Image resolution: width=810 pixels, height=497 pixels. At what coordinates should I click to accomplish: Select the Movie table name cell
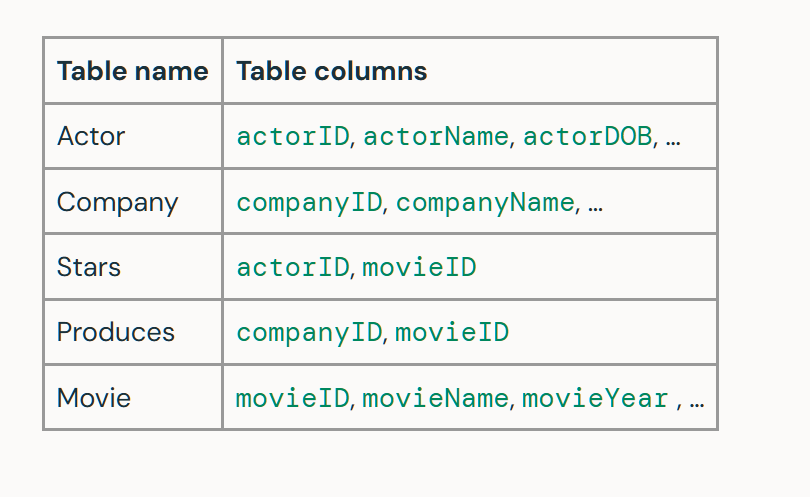coord(133,397)
